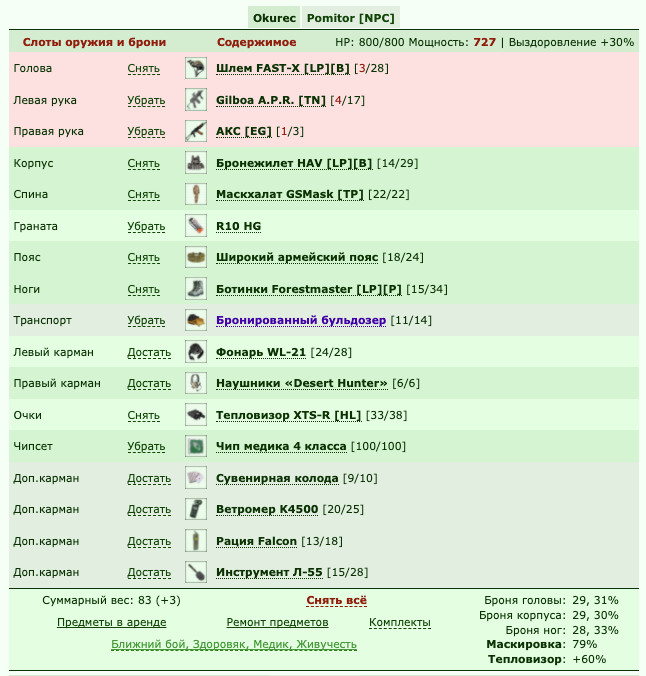646x676 pixels.
Task: Click the souvenir card deck icon
Action: pyautogui.click(x=196, y=478)
